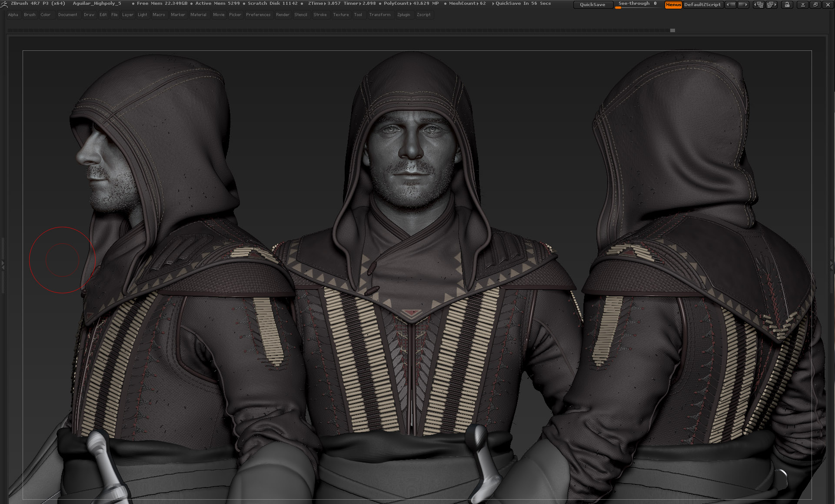
Task: Open the Layer menu
Action: 128,15
